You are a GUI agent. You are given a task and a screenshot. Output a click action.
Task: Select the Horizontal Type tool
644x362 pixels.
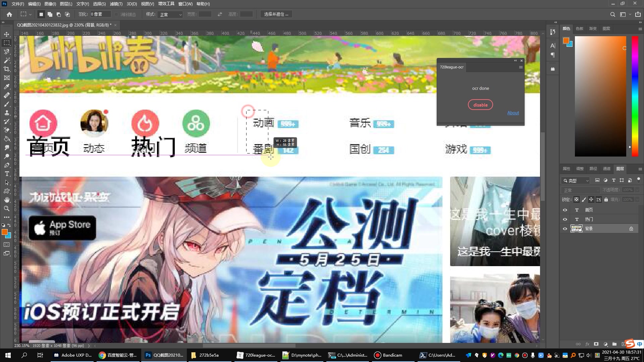(x=7, y=174)
